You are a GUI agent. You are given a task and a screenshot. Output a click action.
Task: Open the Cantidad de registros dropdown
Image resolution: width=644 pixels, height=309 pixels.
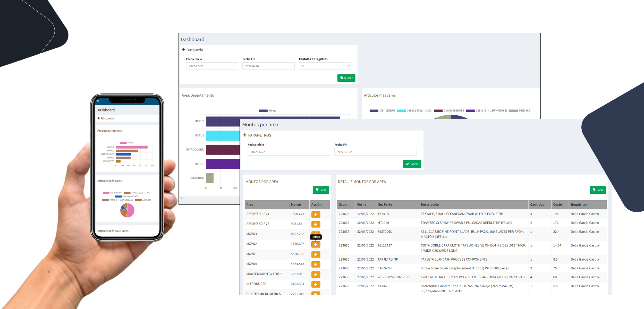coord(325,66)
